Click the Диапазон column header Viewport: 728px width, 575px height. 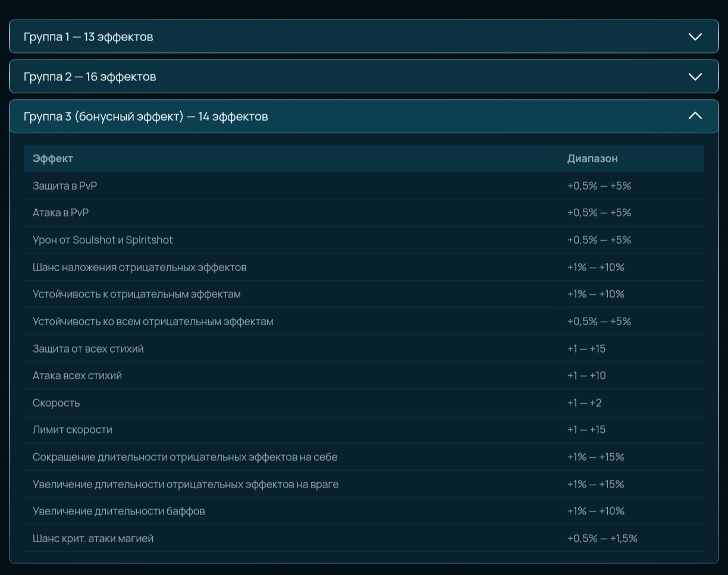point(592,158)
